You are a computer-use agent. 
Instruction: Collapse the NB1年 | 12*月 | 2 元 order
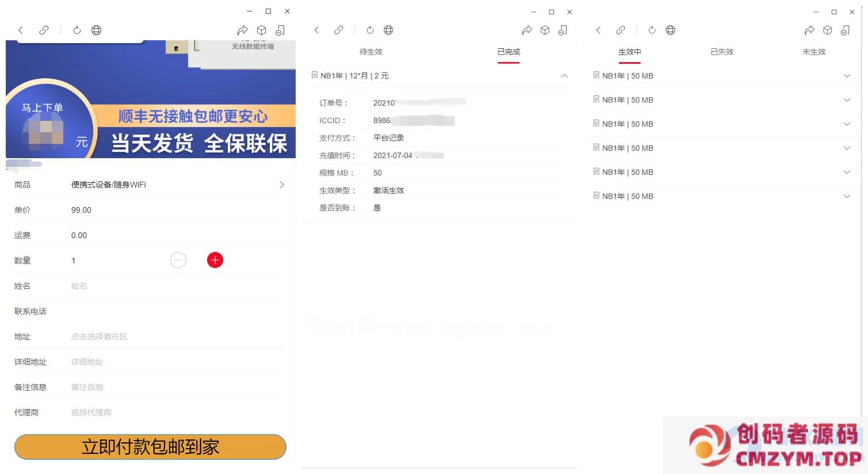(x=564, y=76)
